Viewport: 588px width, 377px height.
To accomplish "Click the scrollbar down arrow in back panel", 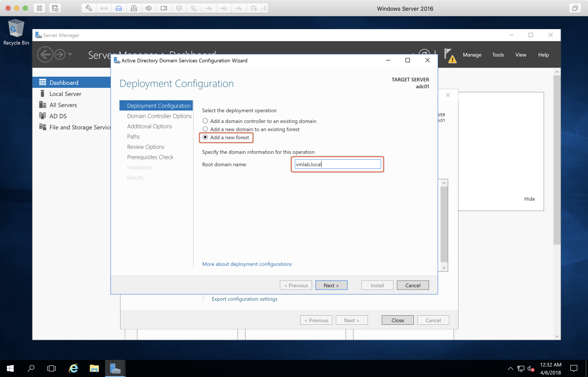I will [x=444, y=267].
